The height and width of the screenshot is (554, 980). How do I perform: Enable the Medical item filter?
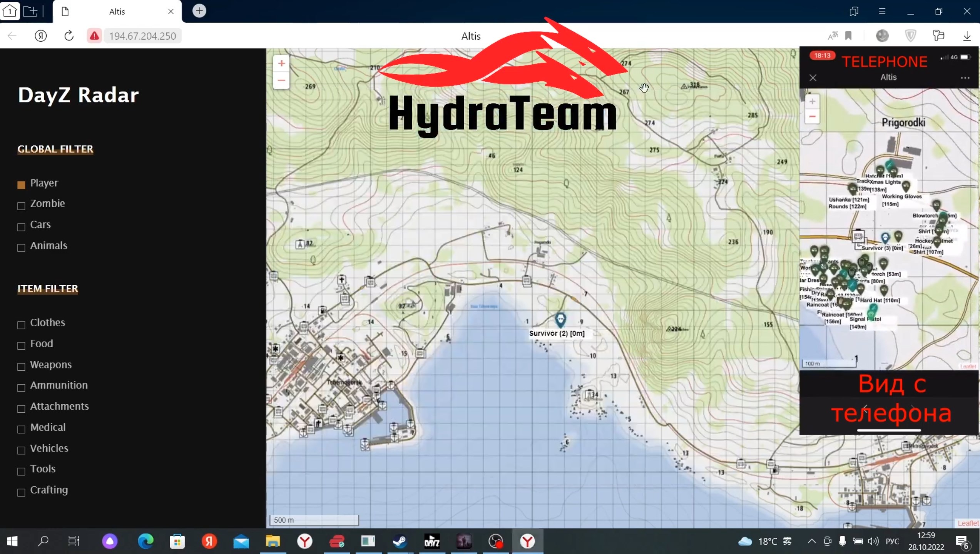[22, 429]
